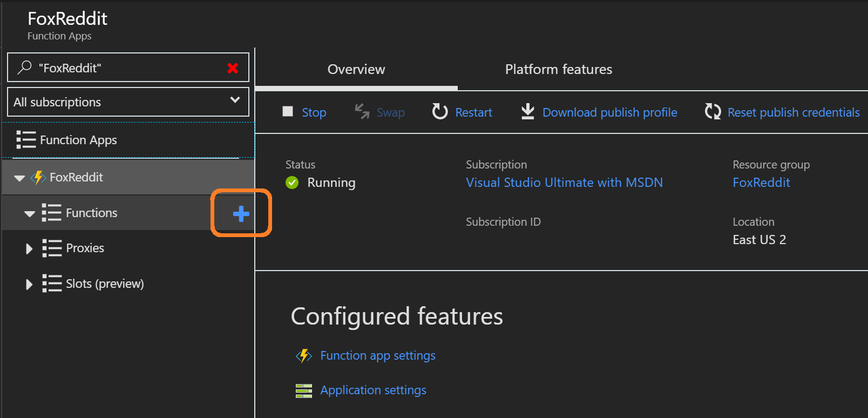Viewport: 868px width, 418px height.
Task: Select the FoxReddit tree item label
Action: coord(76,177)
